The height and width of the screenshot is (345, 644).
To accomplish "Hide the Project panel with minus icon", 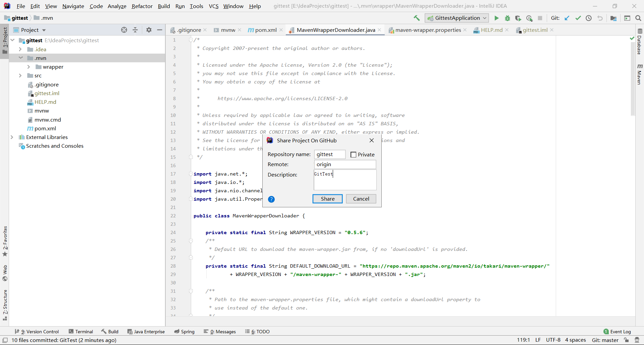I will pos(160,30).
